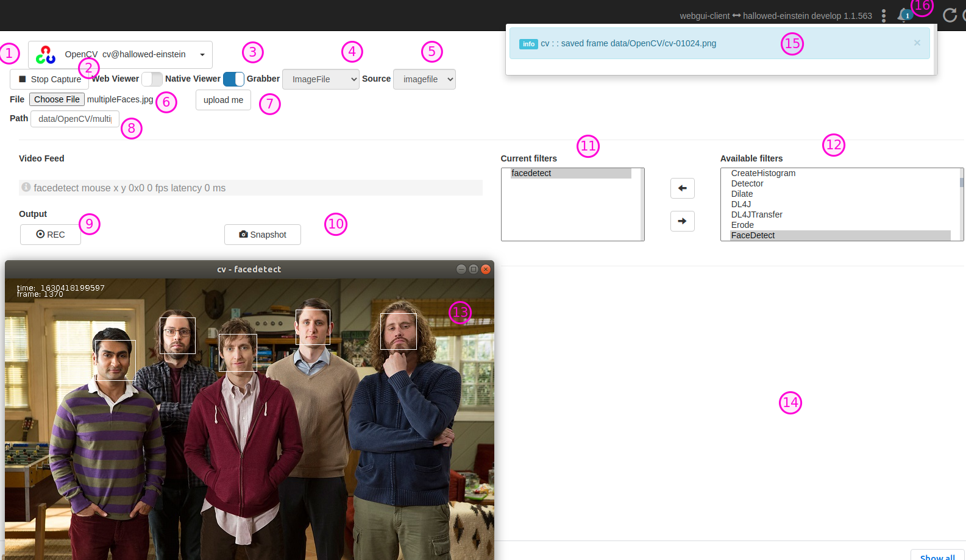Open the three-dot options menu
This screenshot has height=560, width=966.
pyautogui.click(x=884, y=16)
